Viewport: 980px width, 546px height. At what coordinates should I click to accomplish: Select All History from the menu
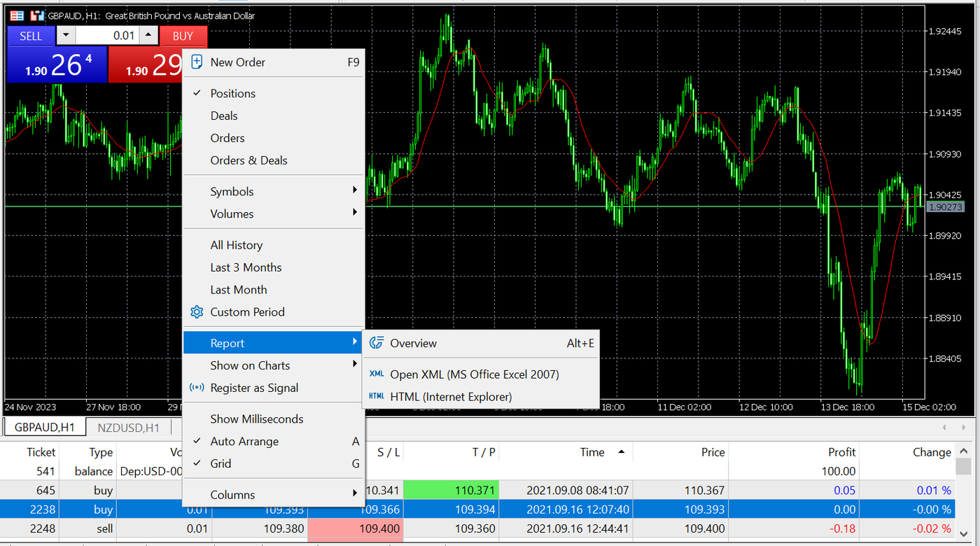(236, 244)
